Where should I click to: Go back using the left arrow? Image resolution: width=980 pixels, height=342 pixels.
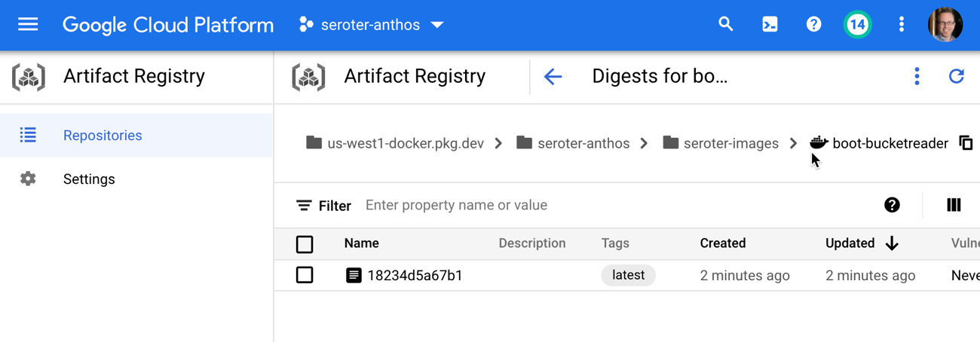click(x=553, y=76)
